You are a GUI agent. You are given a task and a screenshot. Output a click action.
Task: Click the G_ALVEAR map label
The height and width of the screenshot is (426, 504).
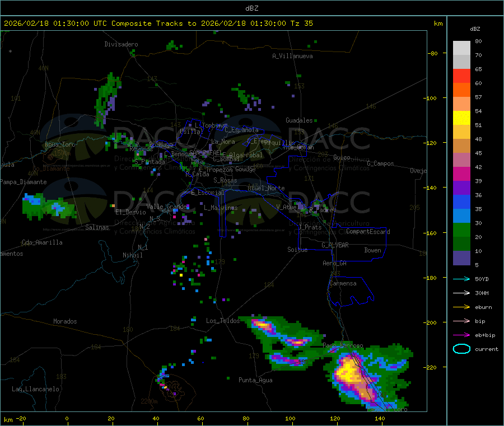coord(335,245)
